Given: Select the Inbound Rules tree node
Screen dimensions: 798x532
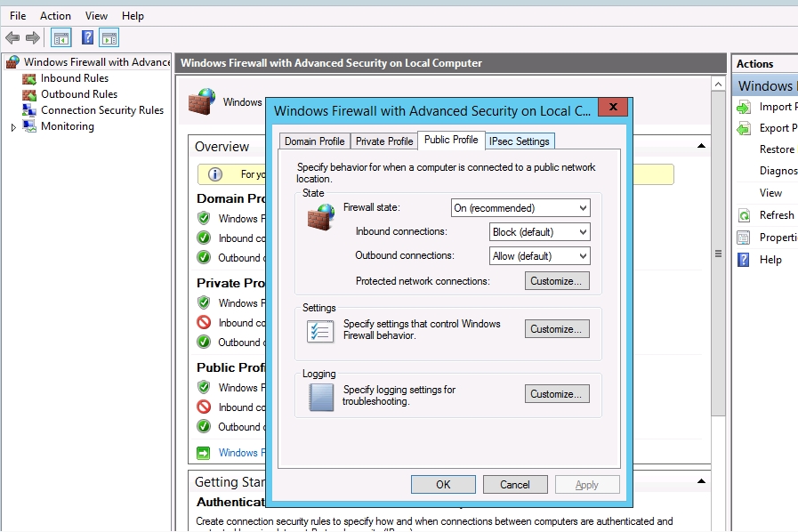Looking at the screenshot, I should point(74,78).
